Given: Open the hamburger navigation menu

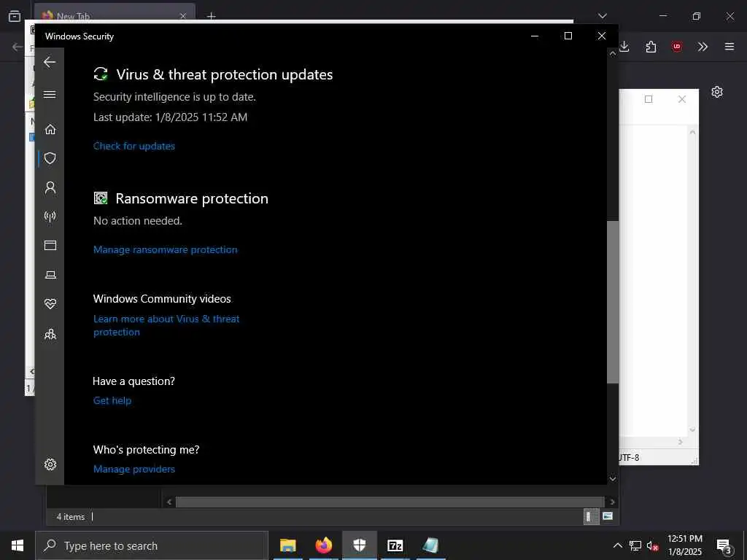Looking at the screenshot, I should 50,94.
